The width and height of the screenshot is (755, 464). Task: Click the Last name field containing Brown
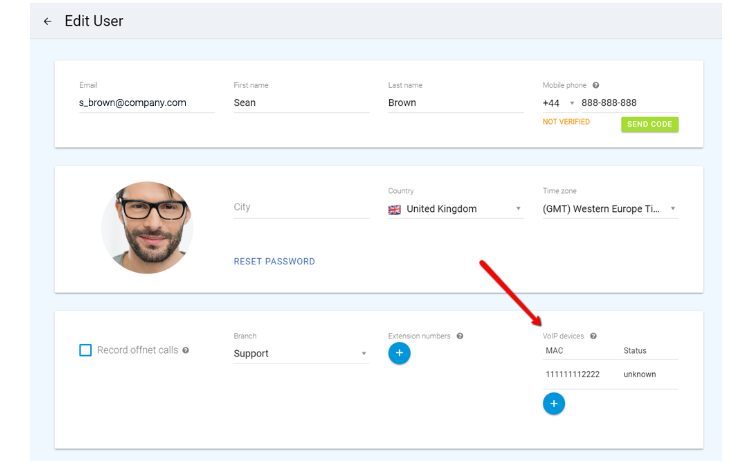click(455, 103)
